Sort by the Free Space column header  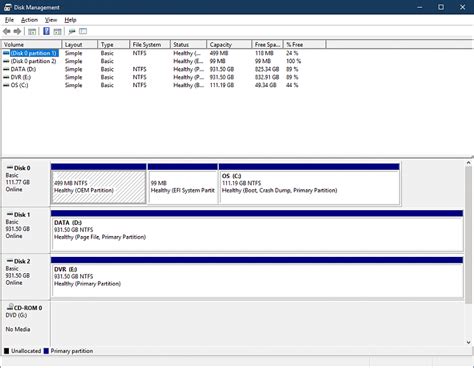[x=268, y=44]
